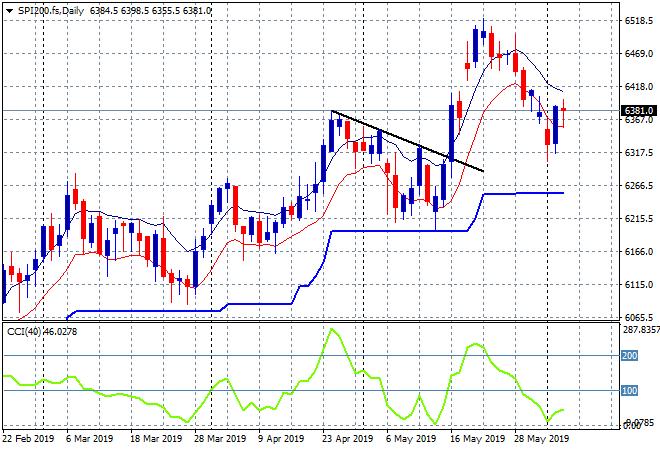
Task: Click the thick blue stepped support line
Action: click(400, 231)
